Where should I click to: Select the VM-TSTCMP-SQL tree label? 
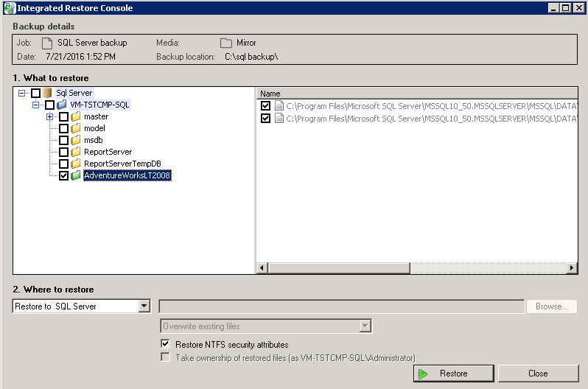[x=99, y=105]
